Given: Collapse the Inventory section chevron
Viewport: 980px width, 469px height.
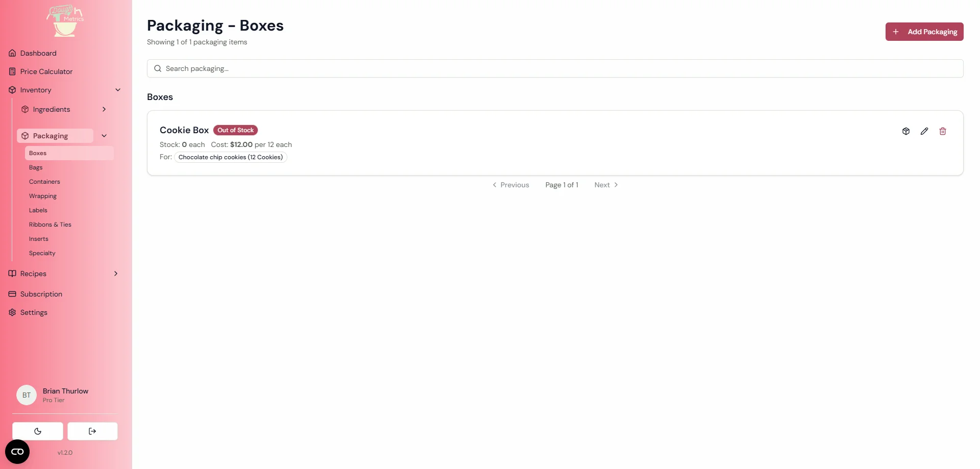Looking at the screenshot, I should coord(118,89).
